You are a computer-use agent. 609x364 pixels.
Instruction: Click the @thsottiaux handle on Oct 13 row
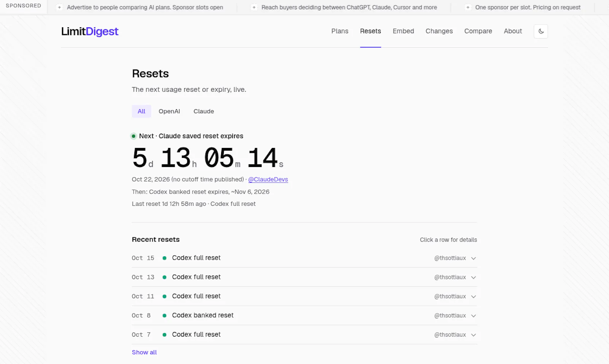450,277
